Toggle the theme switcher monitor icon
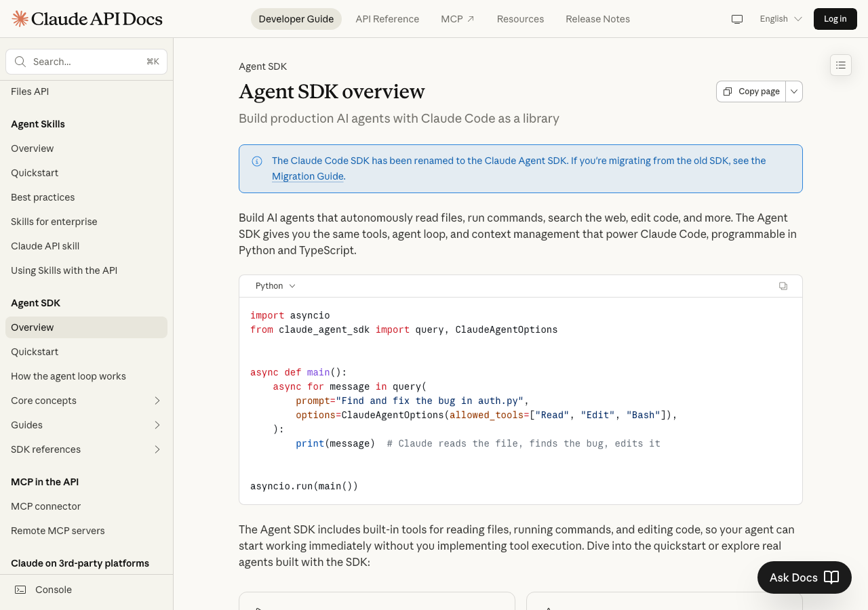Viewport: 868px width, 610px height. coord(737,19)
